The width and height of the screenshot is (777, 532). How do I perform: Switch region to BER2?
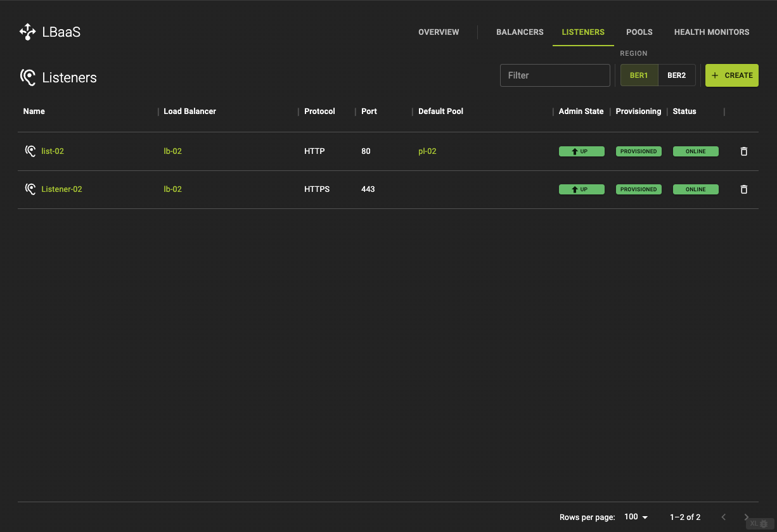676,75
